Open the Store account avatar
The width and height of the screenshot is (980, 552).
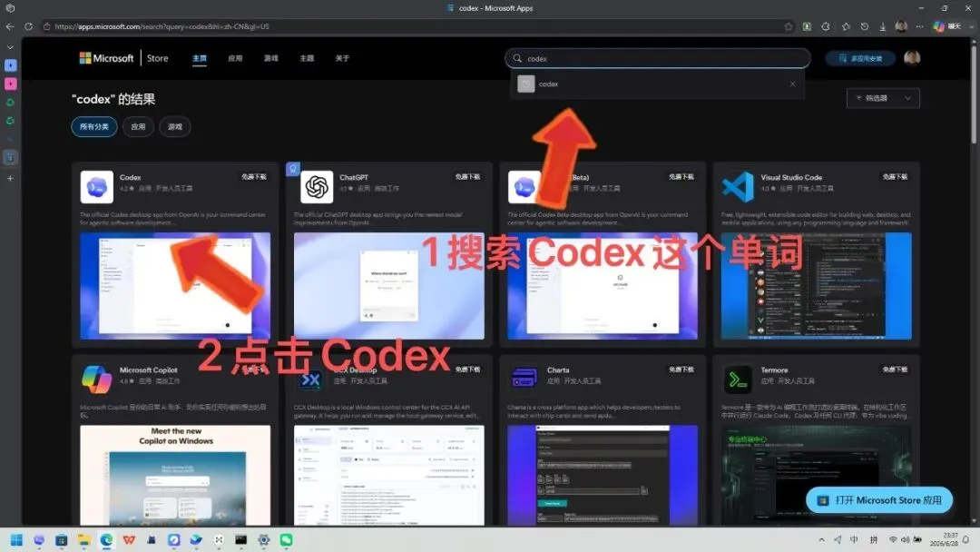point(912,58)
